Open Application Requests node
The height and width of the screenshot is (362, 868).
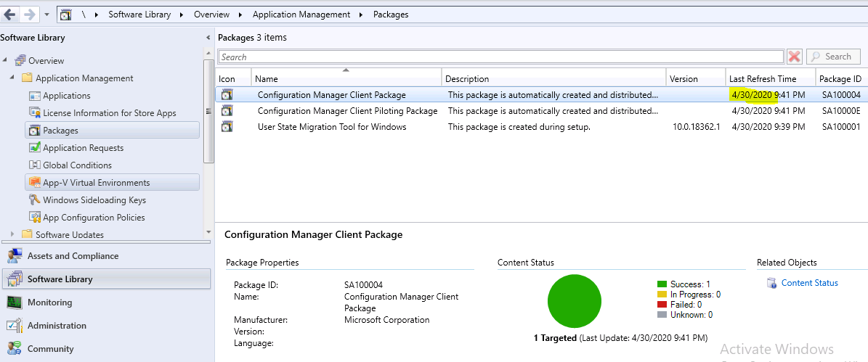coord(83,147)
